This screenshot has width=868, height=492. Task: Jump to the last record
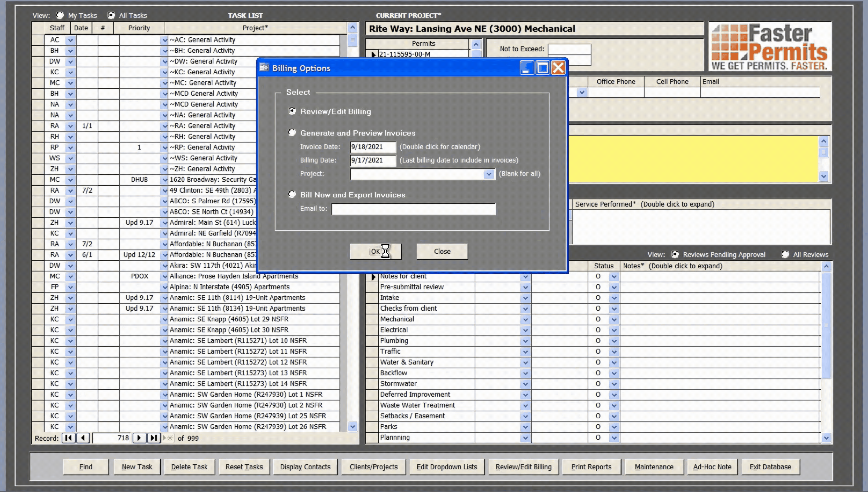tap(154, 438)
